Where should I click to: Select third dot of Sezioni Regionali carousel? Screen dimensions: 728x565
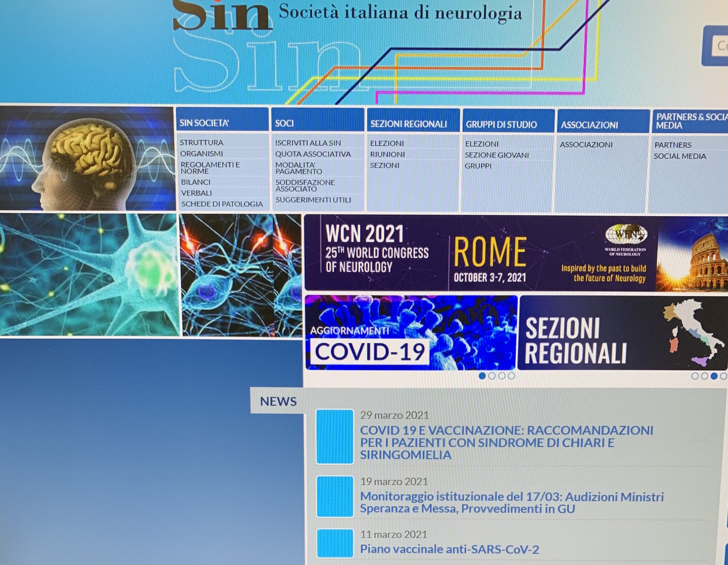(x=714, y=376)
